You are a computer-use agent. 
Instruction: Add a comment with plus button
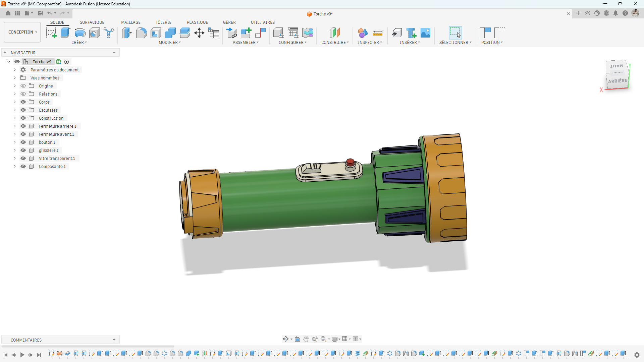[x=114, y=340]
